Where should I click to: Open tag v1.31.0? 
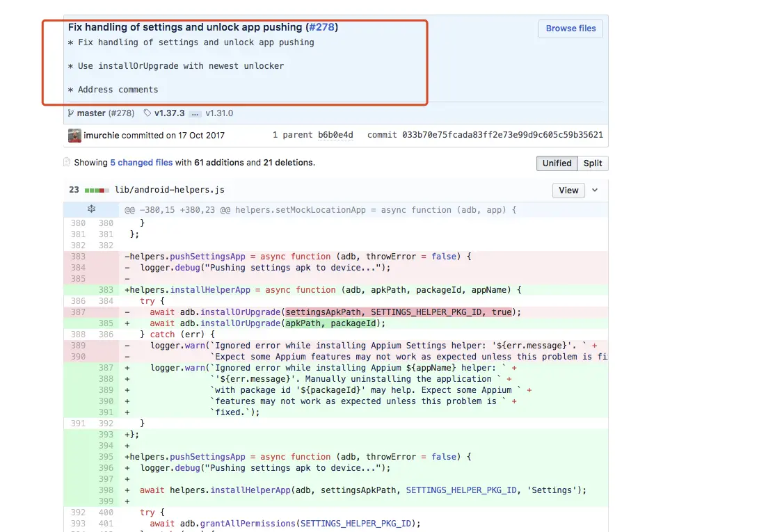(x=219, y=113)
